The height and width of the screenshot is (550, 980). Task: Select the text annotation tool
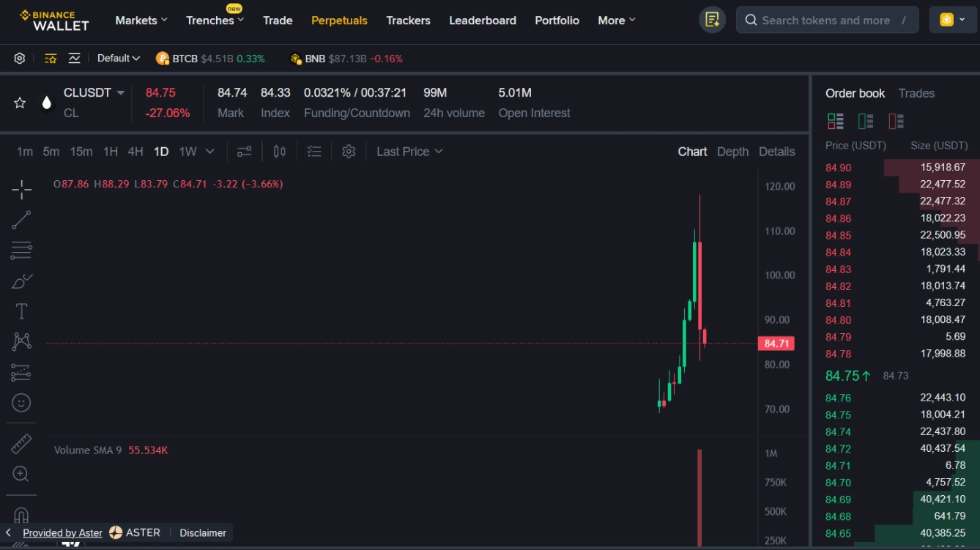click(x=21, y=311)
